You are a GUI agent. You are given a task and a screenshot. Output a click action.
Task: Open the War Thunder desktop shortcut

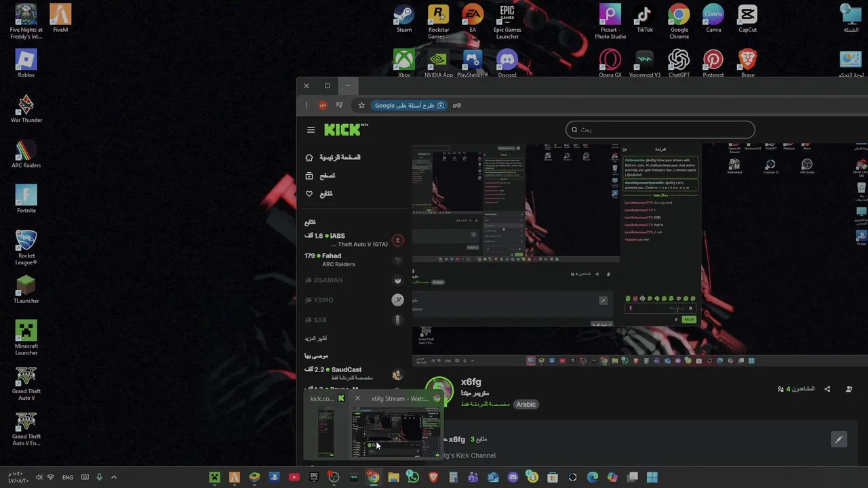tap(26, 108)
